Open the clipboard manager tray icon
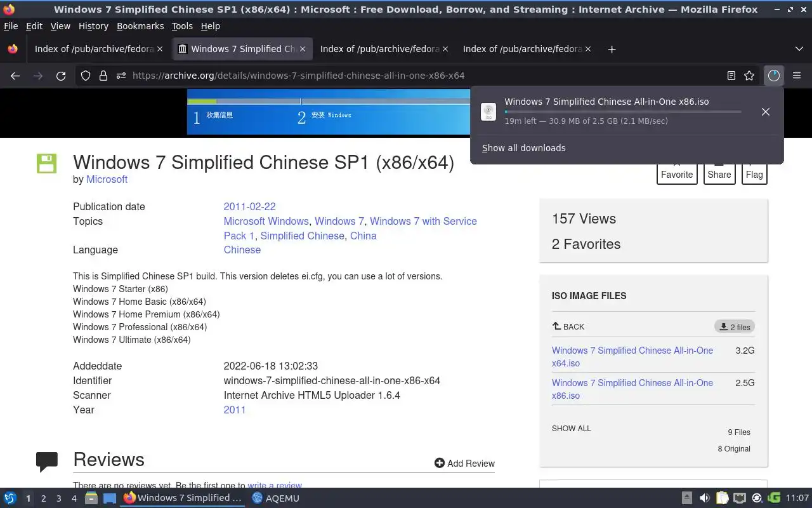 (722, 498)
